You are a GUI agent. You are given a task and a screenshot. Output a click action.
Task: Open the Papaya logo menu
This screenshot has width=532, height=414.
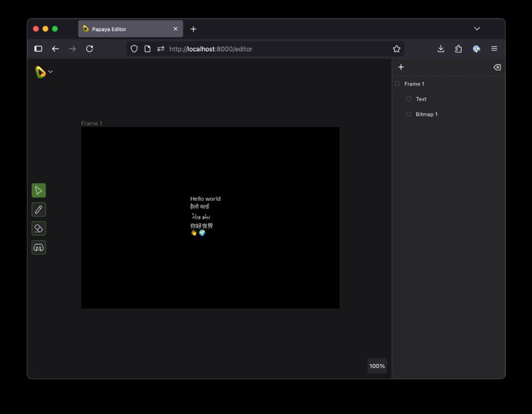44,72
